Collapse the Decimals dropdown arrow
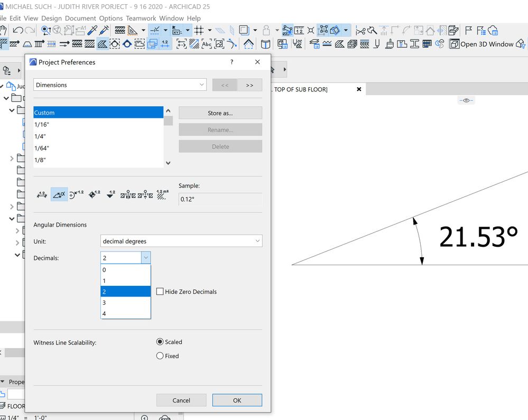Viewport: 528px width, 420px height. pyautogui.click(x=146, y=258)
